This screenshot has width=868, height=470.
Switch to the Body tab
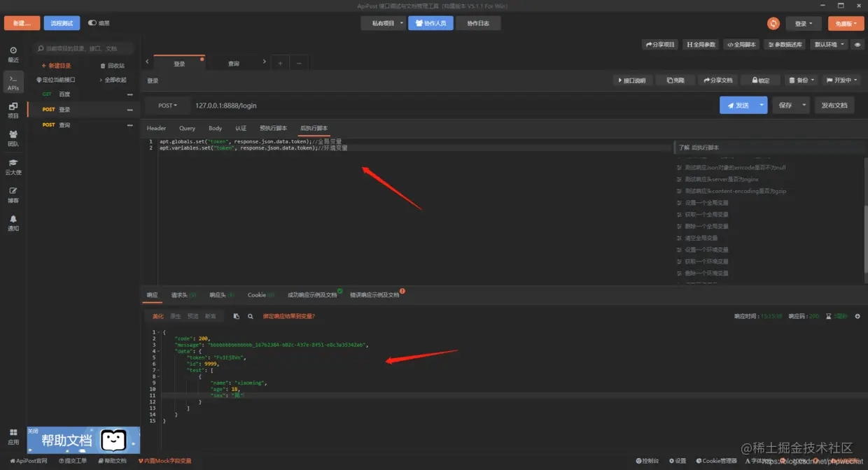pyautogui.click(x=215, y=129)
